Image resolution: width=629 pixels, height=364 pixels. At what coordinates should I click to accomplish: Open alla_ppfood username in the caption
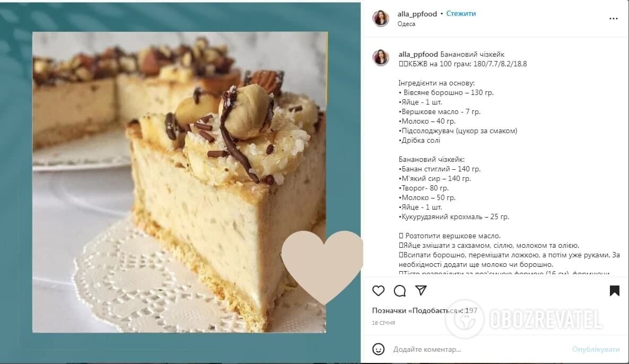418,54
